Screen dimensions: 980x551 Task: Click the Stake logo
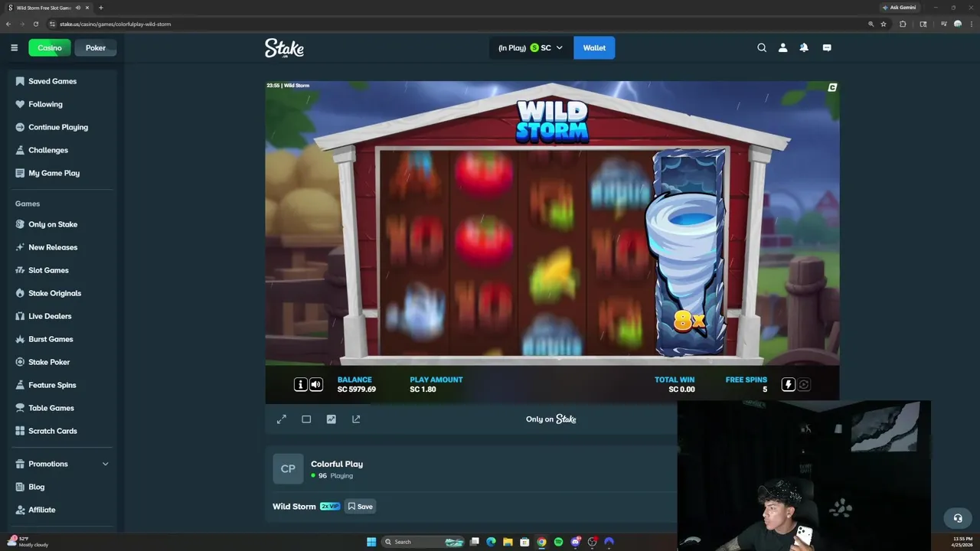pyautogui.click(x=284, y=47)
